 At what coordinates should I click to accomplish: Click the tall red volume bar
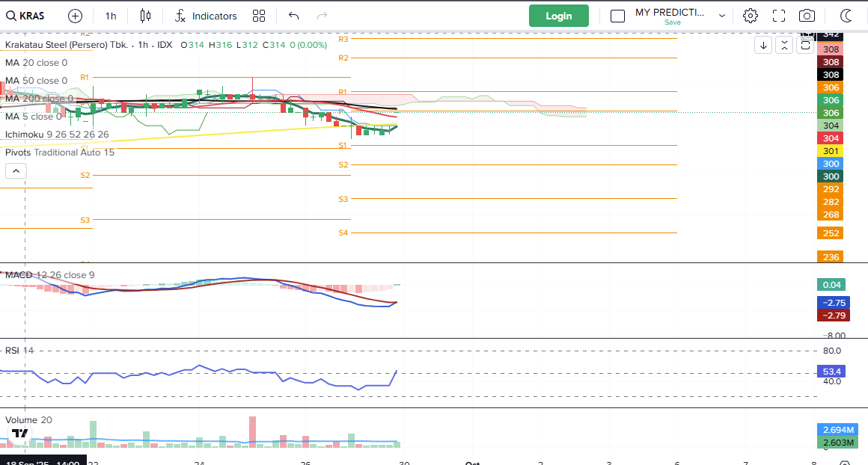pyautogui.click(x=253, y=432)
